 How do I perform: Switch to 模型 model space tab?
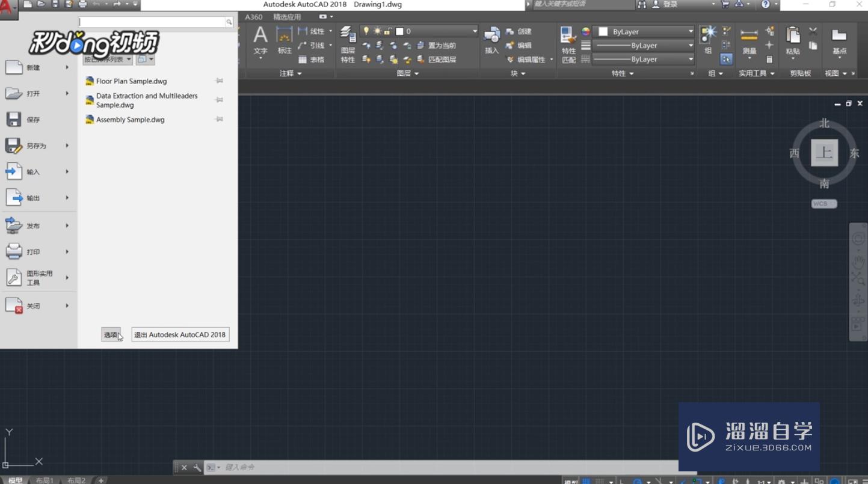(x=15, y=480)
